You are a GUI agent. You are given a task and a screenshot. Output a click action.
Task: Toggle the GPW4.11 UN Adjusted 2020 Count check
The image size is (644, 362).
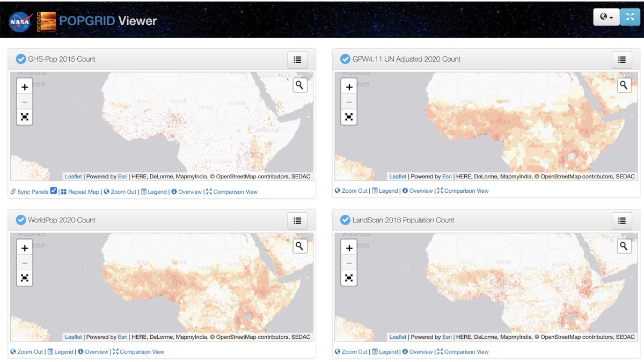[345, 59]
